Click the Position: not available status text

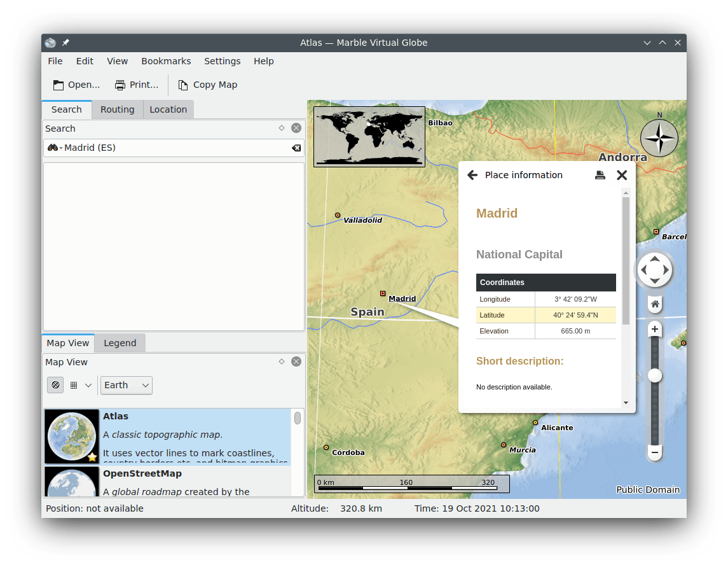(x=95, y=508)
